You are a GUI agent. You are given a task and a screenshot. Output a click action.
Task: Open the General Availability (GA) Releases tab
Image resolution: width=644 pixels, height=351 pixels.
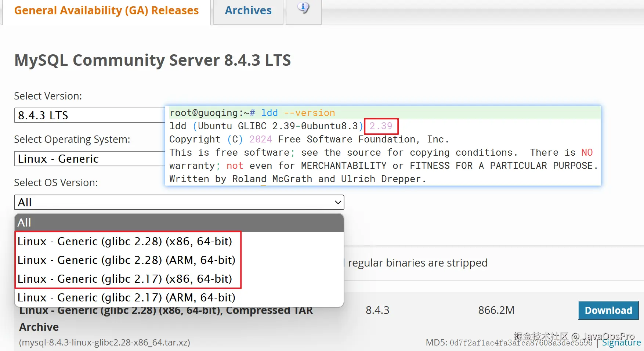106,11
